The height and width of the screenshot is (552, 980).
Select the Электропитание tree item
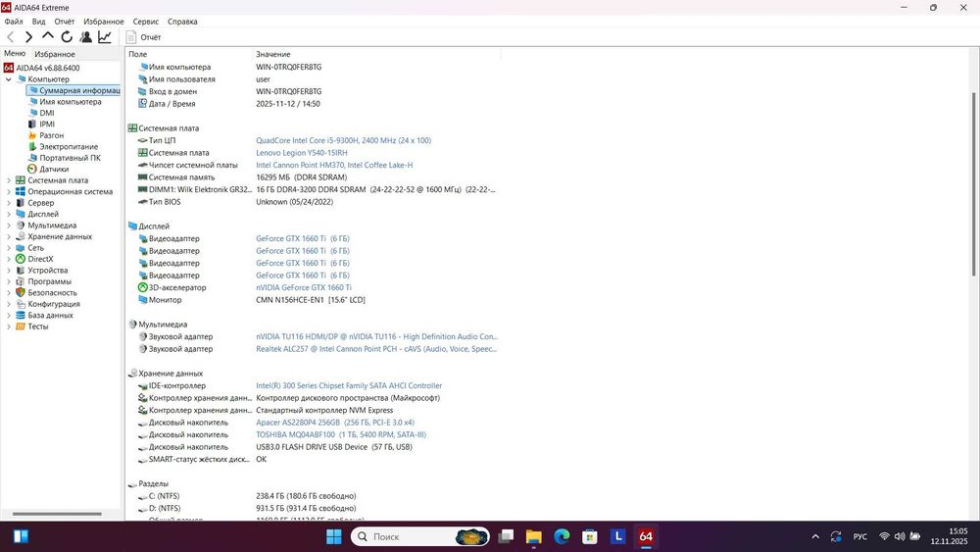(x=69, y=147)
